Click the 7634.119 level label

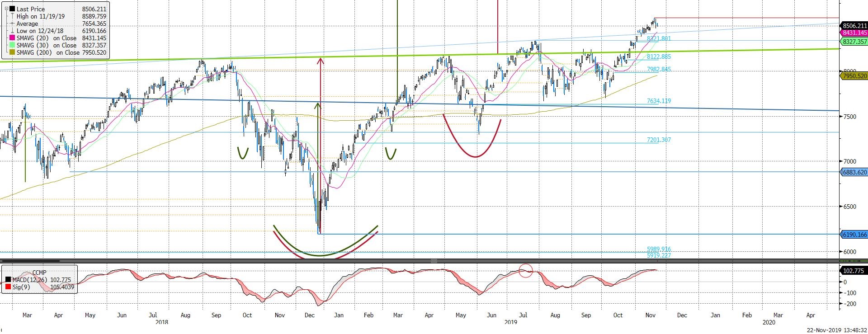point(659,101)
